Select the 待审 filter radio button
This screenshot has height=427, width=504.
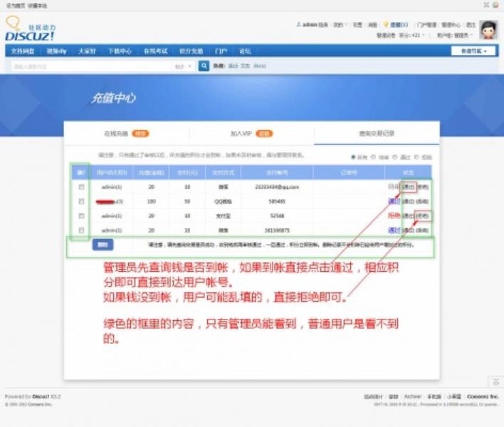(373, 157)
